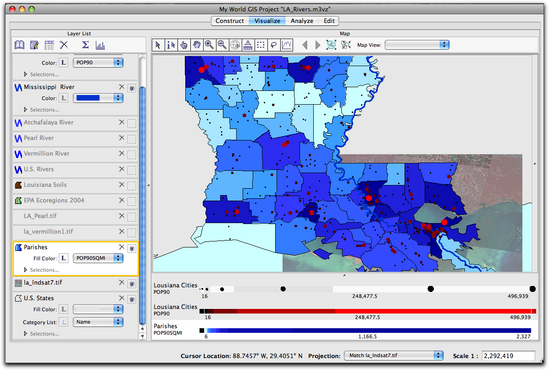
Task: Open Parishes Fill Color POP90SQMI dropdown
Action: [98, 258]
